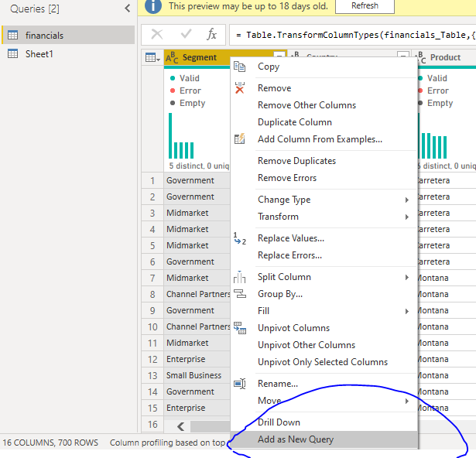The width and height of the screenshot is (476, 458).
Task: Click the left arrow of the horizontal scrollbar
Action: tap(180, 426)
